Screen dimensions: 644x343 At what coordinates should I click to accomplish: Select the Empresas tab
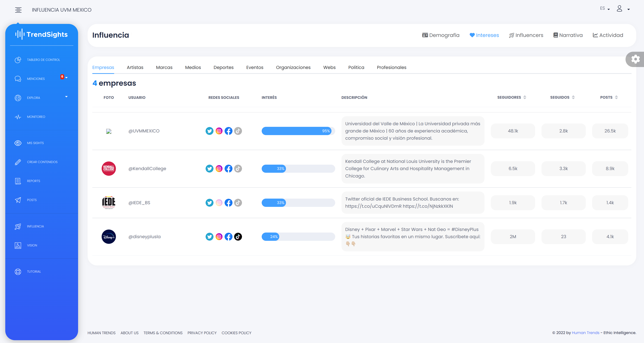tap(103, 68)
